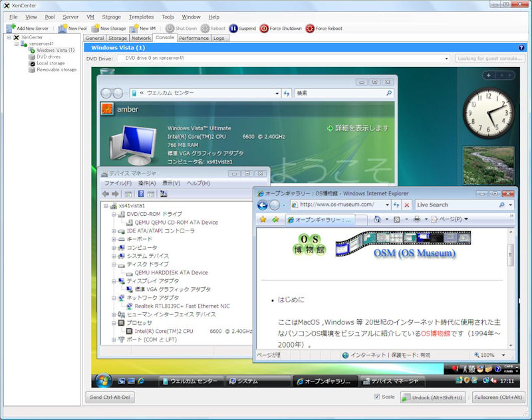Click the Welcome Center refresh icon
The height and width of the screenshot is (420, 532).
287,93
